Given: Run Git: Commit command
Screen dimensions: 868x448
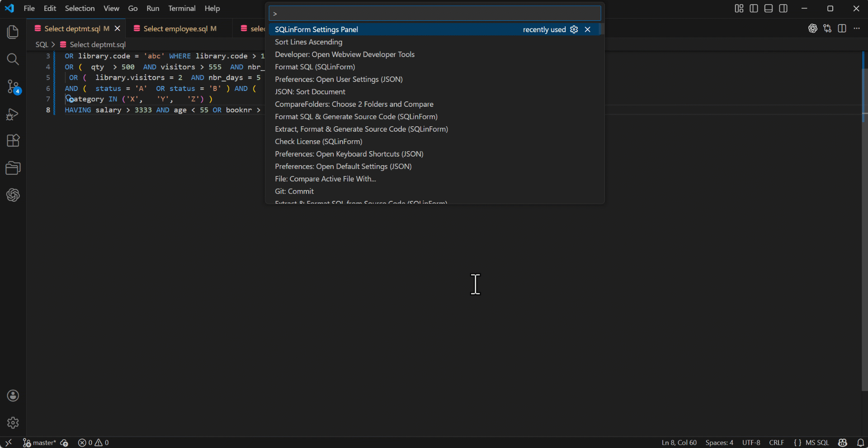Looking at the screenshot, I should pos(435,191).
